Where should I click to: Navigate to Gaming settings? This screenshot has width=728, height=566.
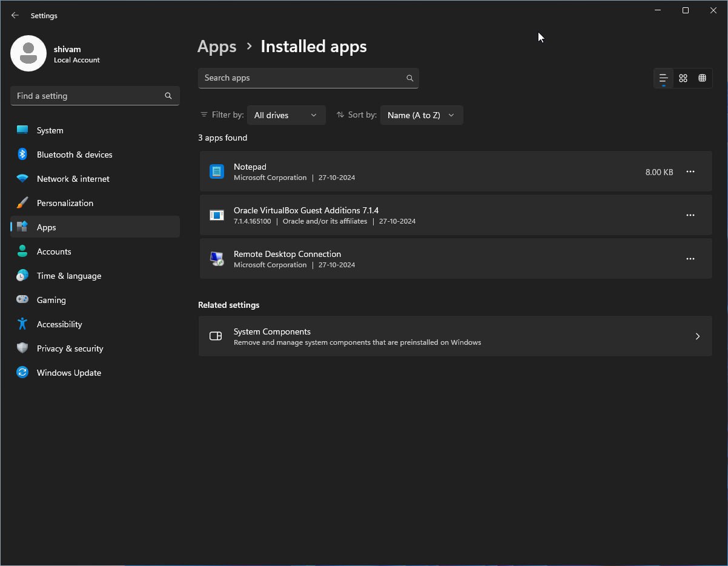[95, 300]
